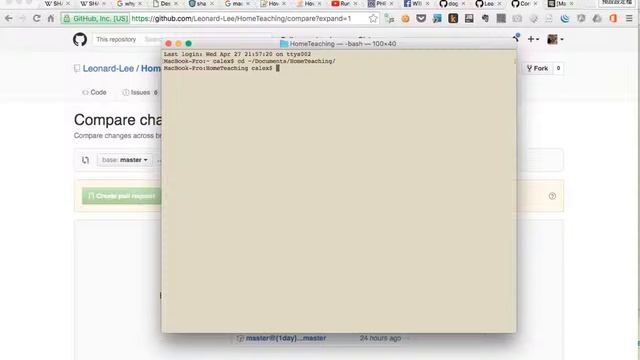Bookmark this page with the star icon
Screen dimensions: 640x360
373,18
